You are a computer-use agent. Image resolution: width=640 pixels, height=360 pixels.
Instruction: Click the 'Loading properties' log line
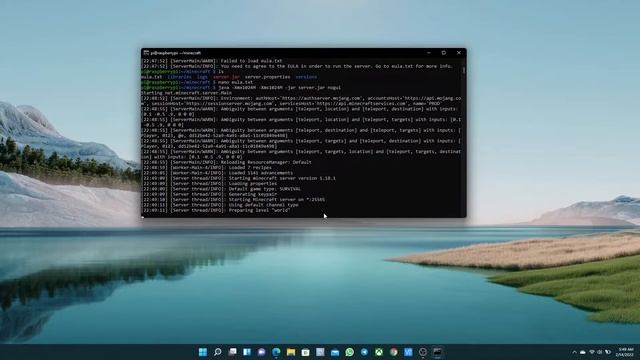pyautogui.click(x=209, y=183)
